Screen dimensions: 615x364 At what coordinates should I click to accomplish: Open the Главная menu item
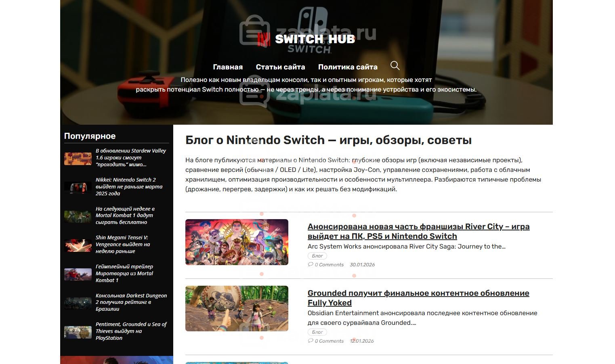[x=228, y=67]
